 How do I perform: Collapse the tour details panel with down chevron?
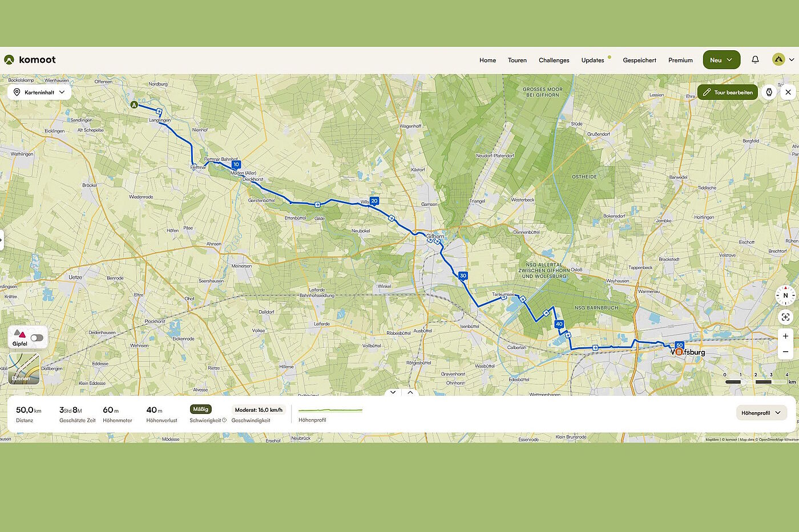[x=393, y=392]
